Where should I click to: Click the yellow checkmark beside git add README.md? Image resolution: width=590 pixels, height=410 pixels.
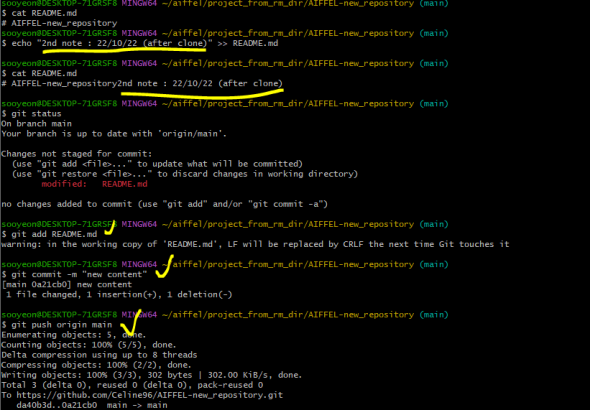(x=109, y=228)
